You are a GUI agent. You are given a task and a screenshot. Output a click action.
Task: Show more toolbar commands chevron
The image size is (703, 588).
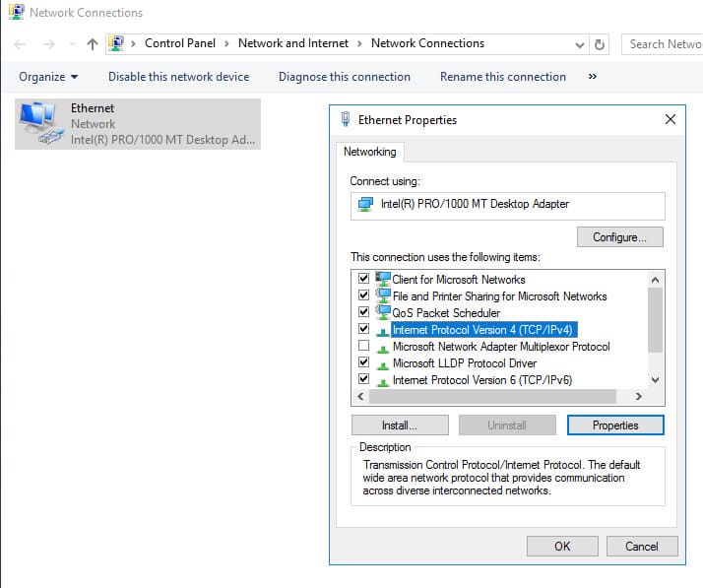click(x=592, y=77)
